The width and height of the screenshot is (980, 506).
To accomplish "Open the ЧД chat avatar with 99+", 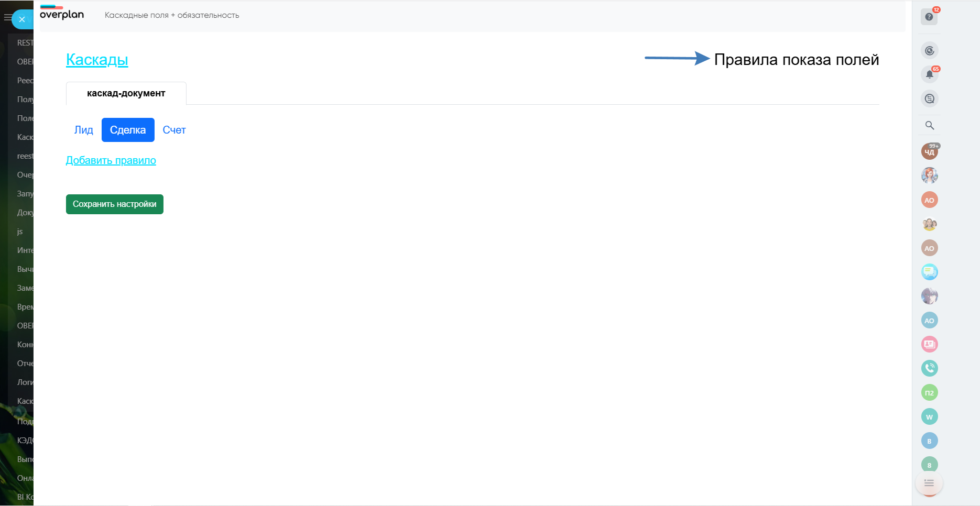I will [x=929, y=152].
